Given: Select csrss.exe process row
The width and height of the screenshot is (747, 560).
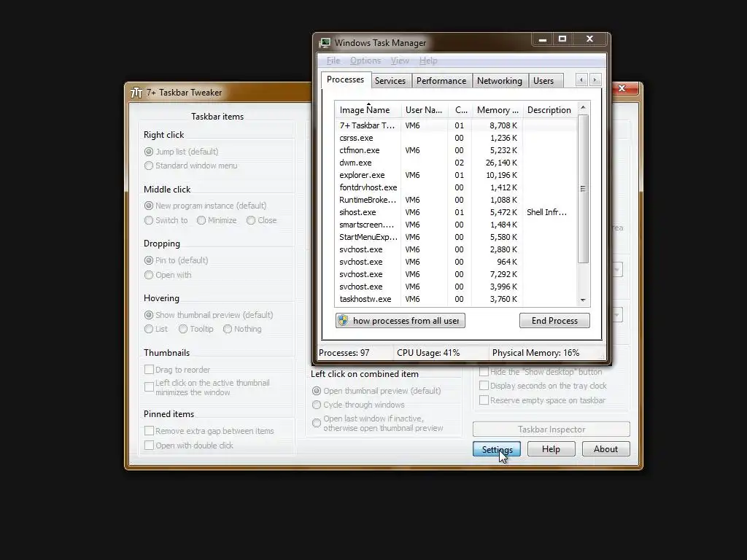Looking at the screenshot, I should point(456,138).
